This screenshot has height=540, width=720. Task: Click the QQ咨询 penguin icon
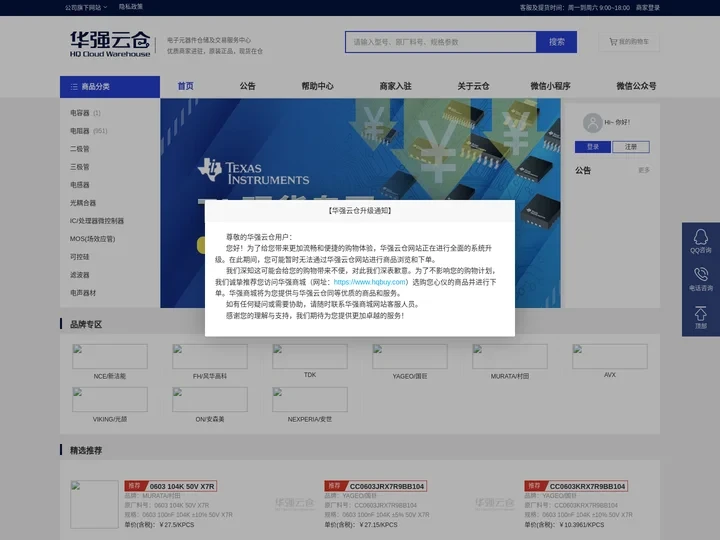[700, 237]
